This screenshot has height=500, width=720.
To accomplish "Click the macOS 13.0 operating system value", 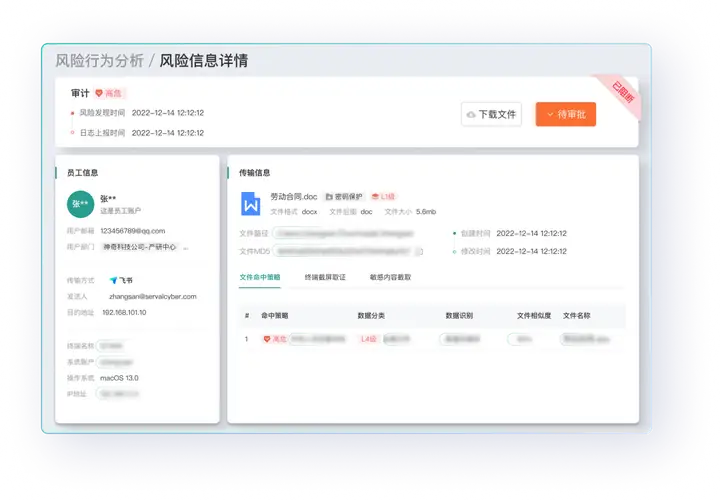I will click(119, 378).
